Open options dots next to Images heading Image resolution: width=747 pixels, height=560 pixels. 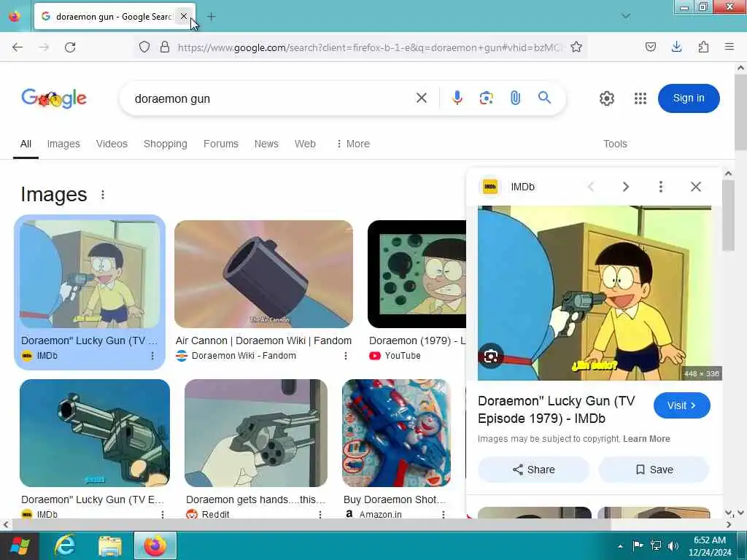[102, 194]
